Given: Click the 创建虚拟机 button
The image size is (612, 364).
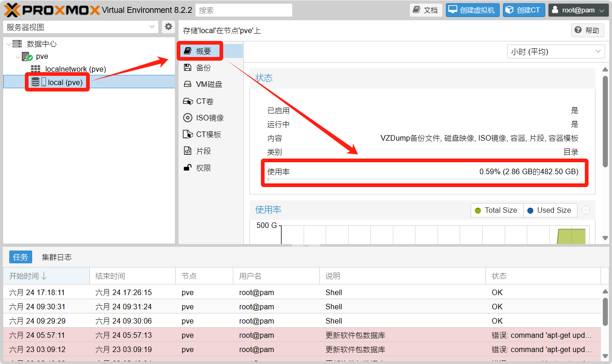Looking at the screenshot, I should [x=472, y=10].
